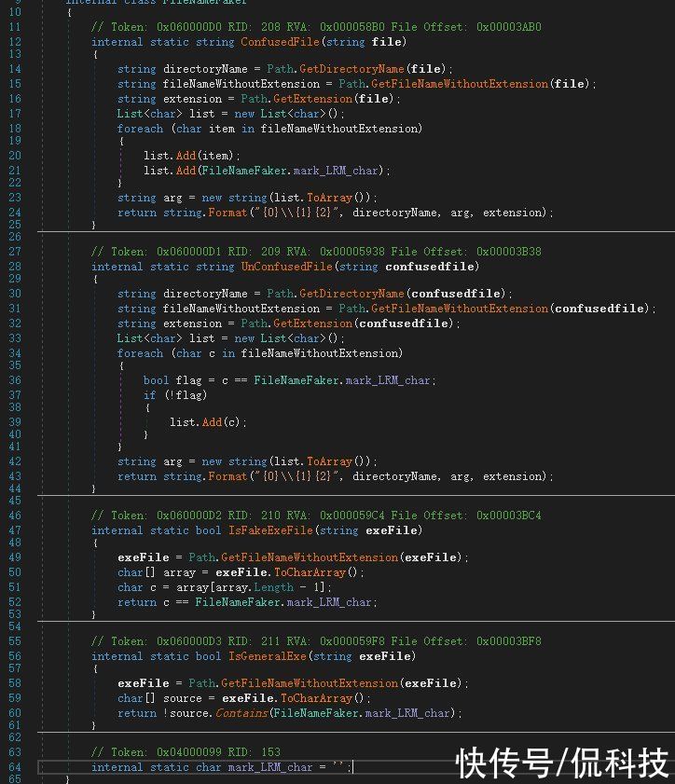Click GetDirectoryName call on line 30
The image size is (675, 784).
(351, 294)
